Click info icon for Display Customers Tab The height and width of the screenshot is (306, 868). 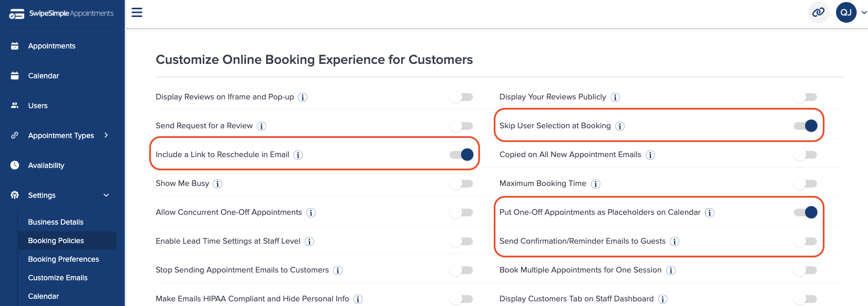[x=663, y=299]
